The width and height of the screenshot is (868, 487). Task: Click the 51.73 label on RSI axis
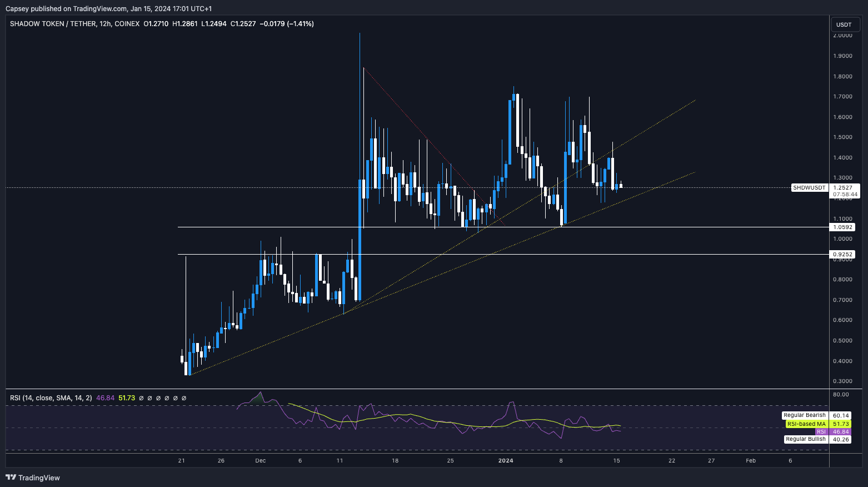point(841,424)
